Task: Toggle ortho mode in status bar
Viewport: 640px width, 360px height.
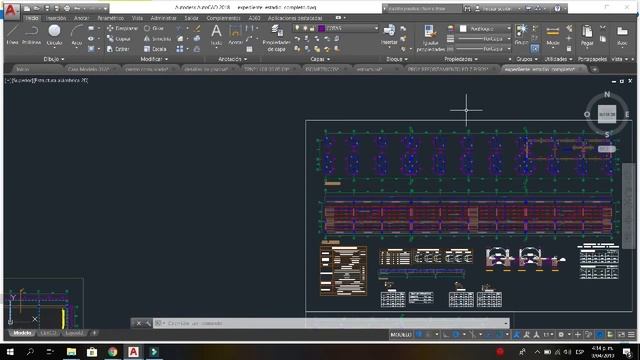Action: [x=446, y=335]
